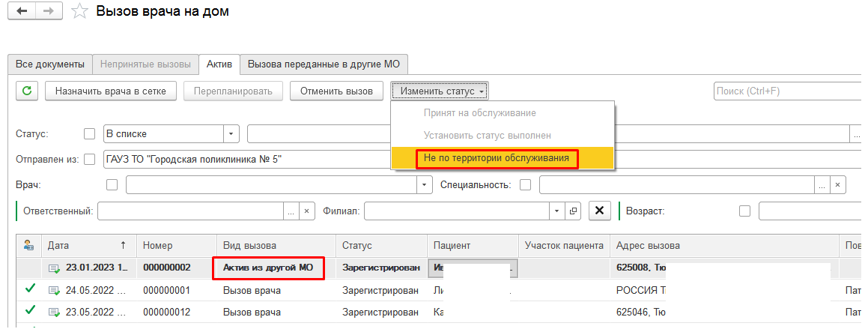Add page to favorites with star icon
This screenshot has height=329, width=868.
coord(78,12)
